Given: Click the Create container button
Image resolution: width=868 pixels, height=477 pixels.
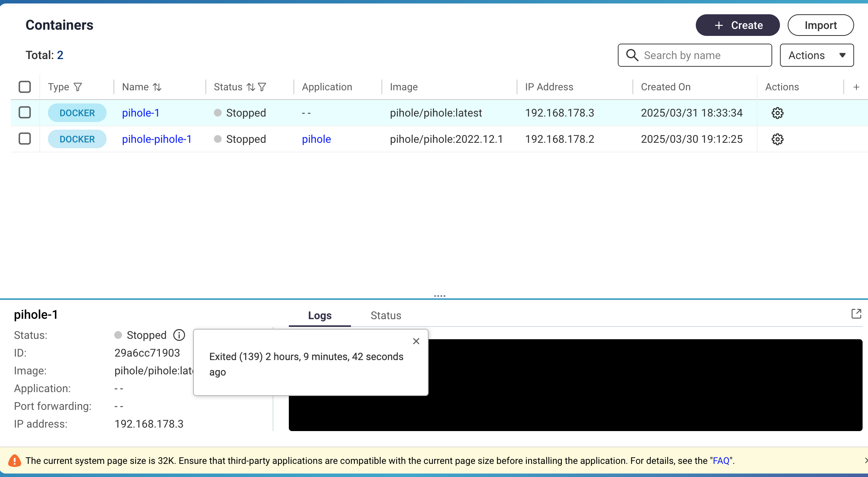Looking at the screenshot, I should click(737, 25).
